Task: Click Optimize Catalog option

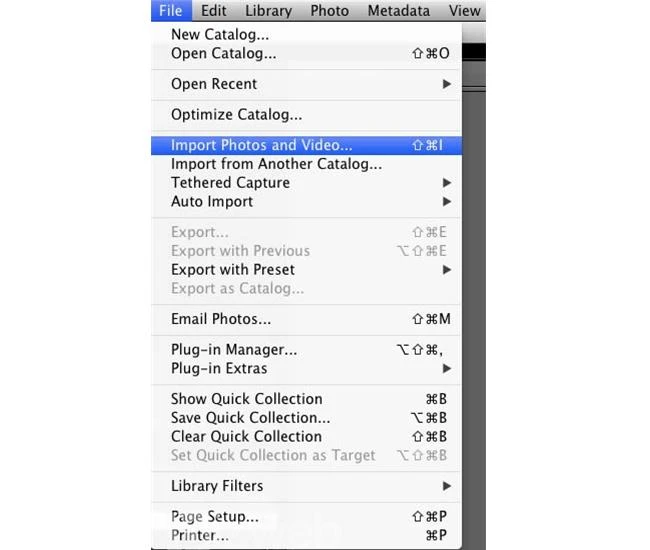Action: (x=237, y=115)
